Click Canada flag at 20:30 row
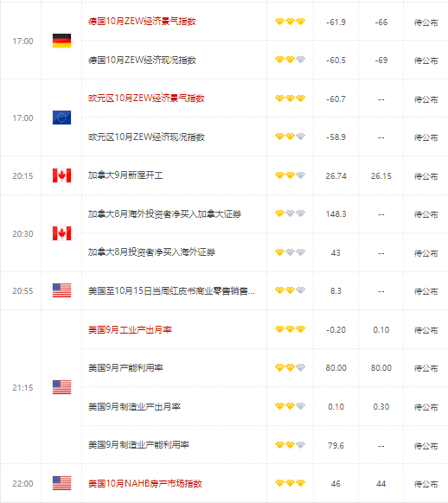Viewport: 448px width, 503px height. 61,233
